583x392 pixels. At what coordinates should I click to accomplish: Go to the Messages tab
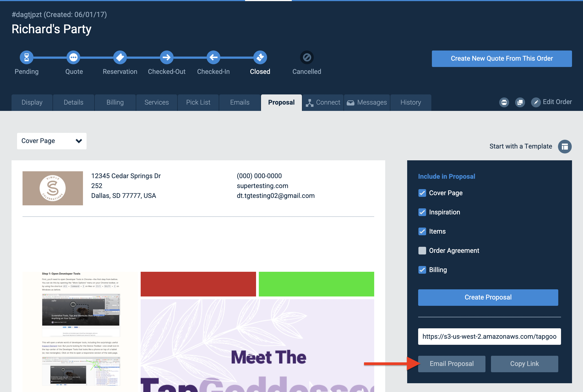(x=367, y=103)
